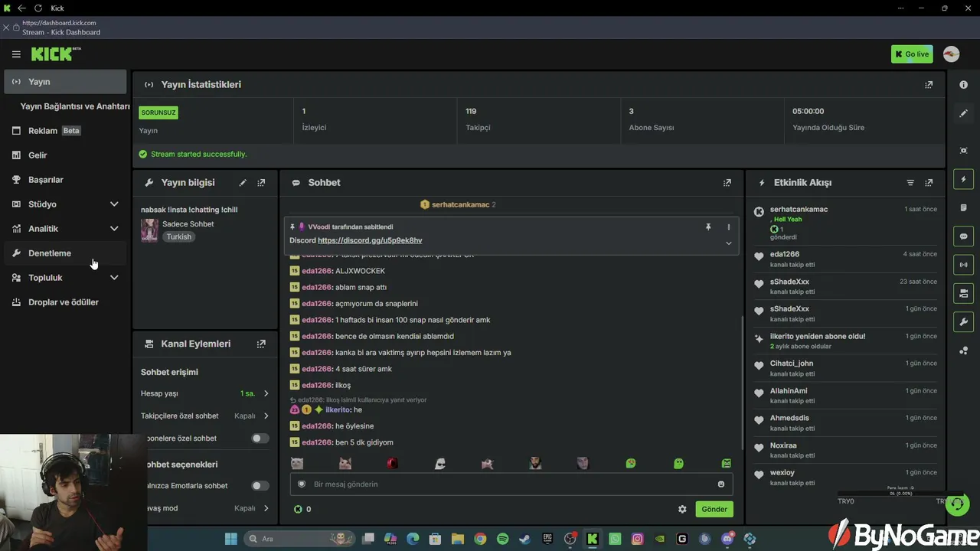
Task: Toggle Yalnızca Emotlarla sohbet switch
Action: 260,486
